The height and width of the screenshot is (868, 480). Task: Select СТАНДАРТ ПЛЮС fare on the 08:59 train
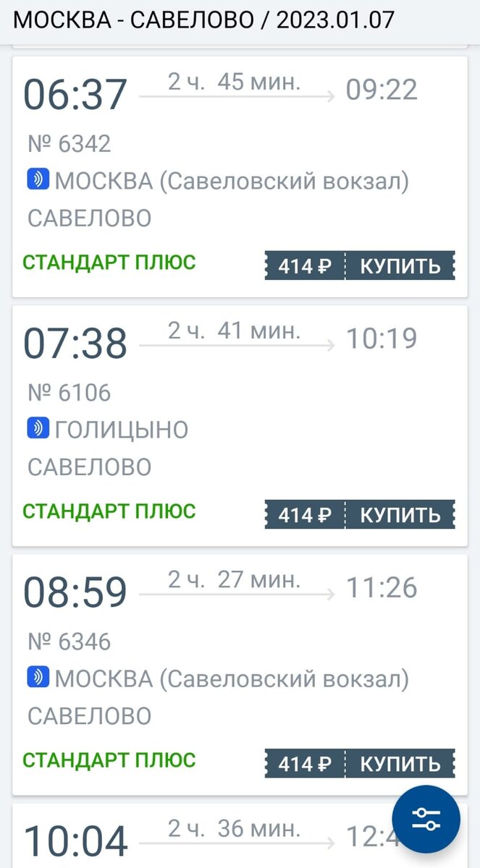click(107, 761)
